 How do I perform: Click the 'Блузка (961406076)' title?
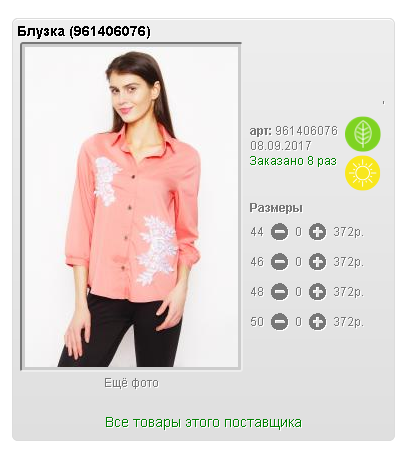click(x=84, y=31)
